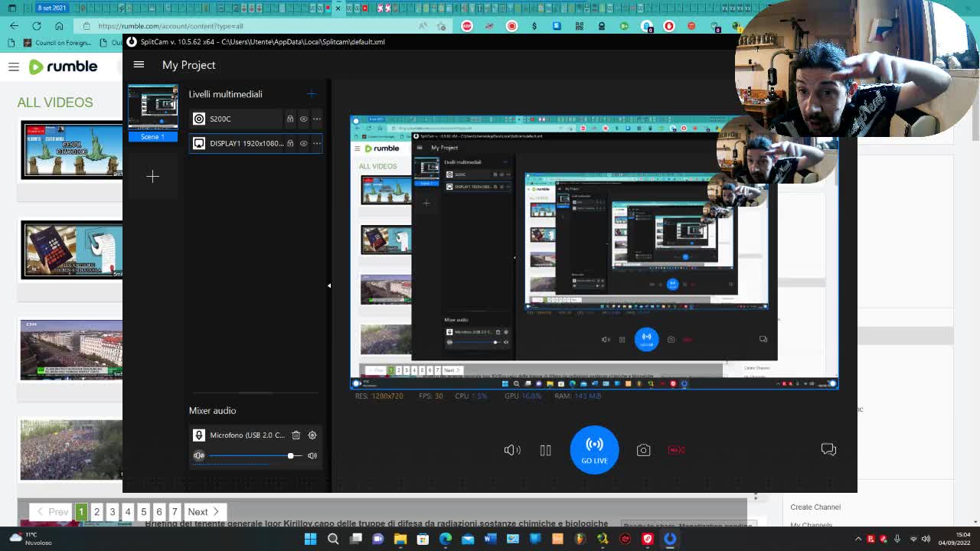This screenshot has height=551, width=980.
Task: Take a snapshot with camera icon
Action: pyautogui.click(x=643, y=450)
